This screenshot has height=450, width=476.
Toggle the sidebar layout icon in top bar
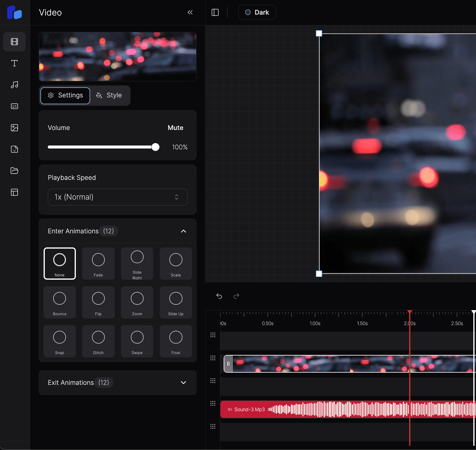(215, 12)
